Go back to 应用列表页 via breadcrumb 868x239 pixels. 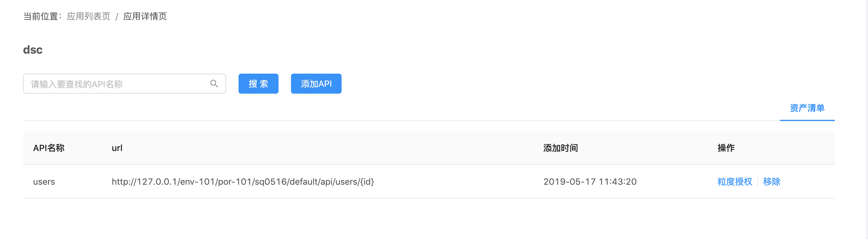tap(88, 16)
